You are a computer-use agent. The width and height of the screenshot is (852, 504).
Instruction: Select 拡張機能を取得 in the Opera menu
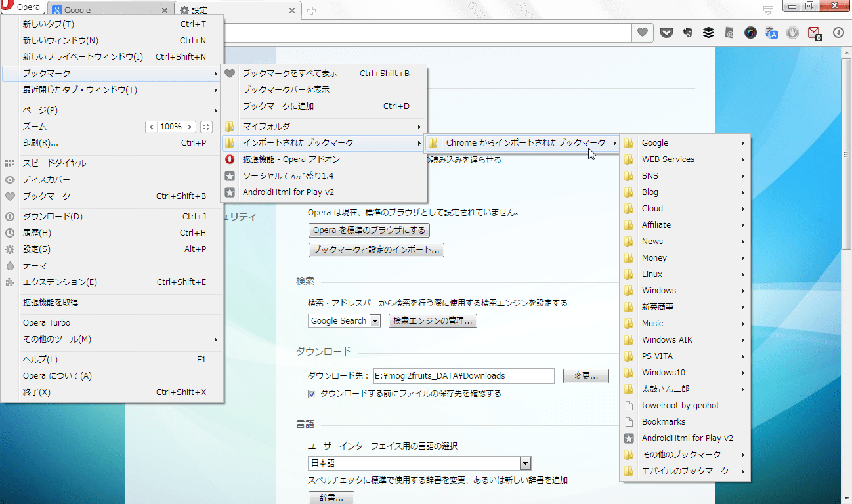click(112, 303)
